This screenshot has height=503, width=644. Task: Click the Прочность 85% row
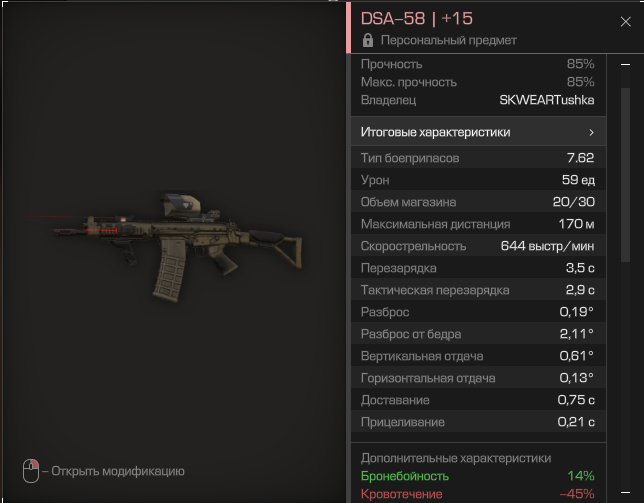pyautogui.click(x=477, y=64)
